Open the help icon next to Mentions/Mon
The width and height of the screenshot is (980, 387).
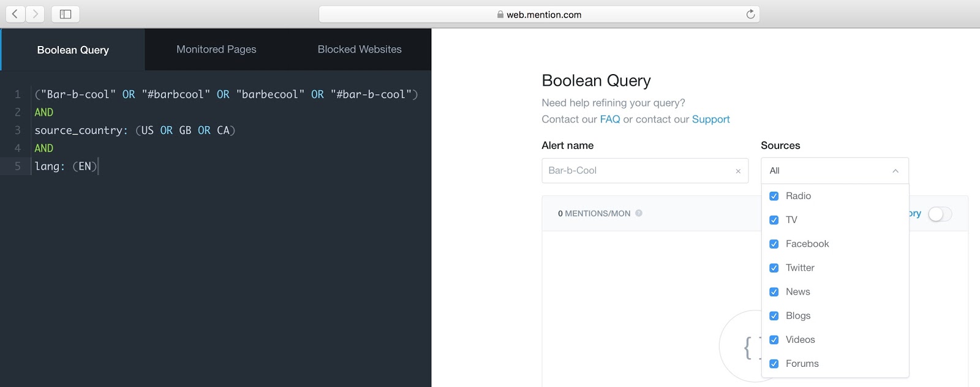(x=639, y=213)
